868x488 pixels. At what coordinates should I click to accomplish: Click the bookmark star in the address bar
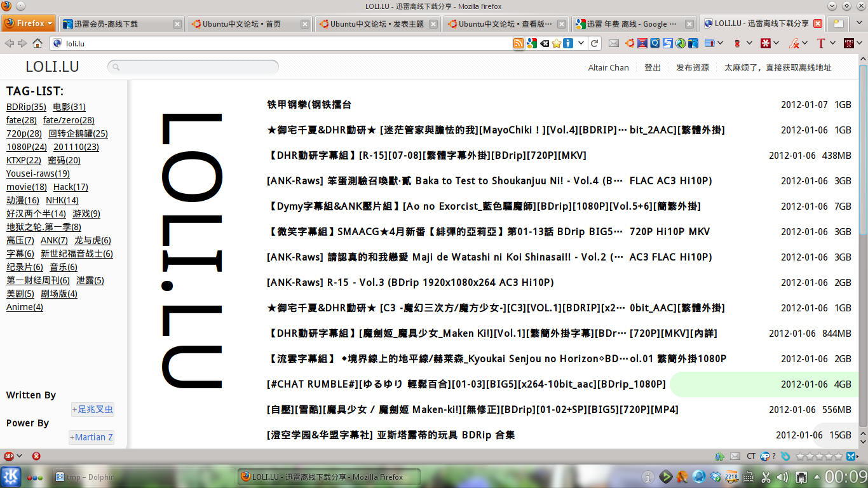(x=557, y=43)
